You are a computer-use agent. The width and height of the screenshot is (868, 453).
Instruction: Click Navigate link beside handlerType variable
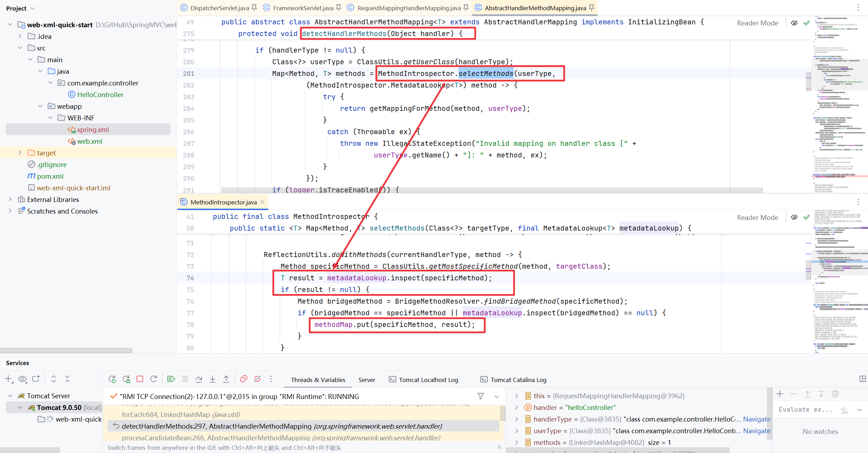coord(756,419)
